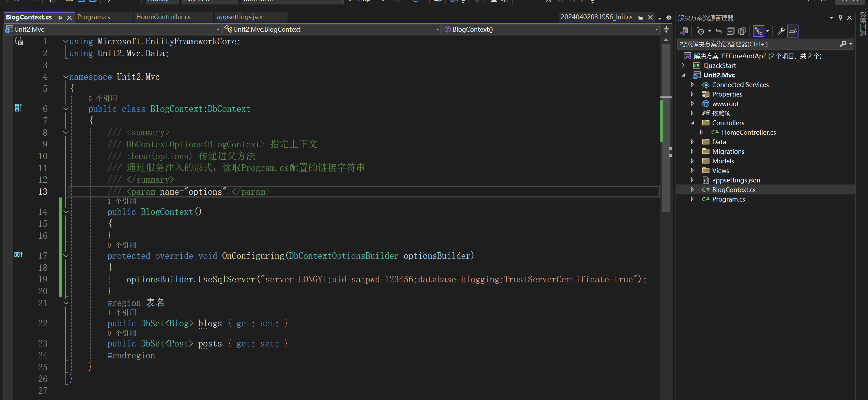
Task: Click the search magnifier in Solution Explorer
Action: pyautogui.click(x=843, y=44)
